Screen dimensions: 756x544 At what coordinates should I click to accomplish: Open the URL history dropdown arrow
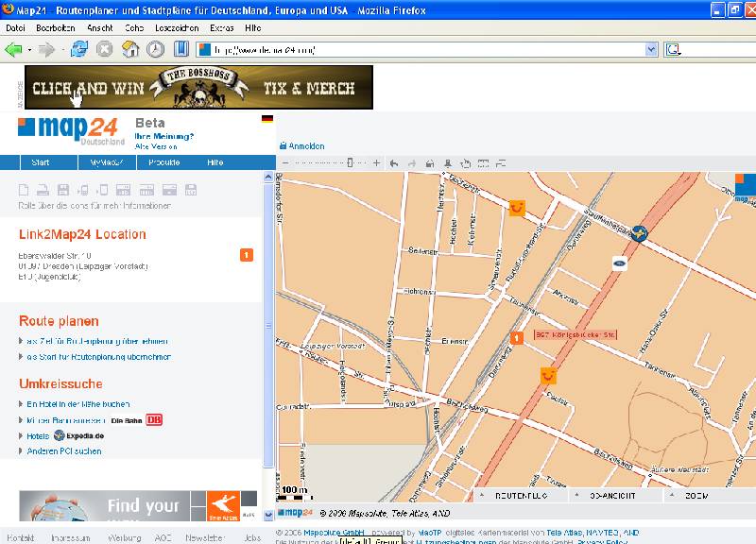click(651, 49)
